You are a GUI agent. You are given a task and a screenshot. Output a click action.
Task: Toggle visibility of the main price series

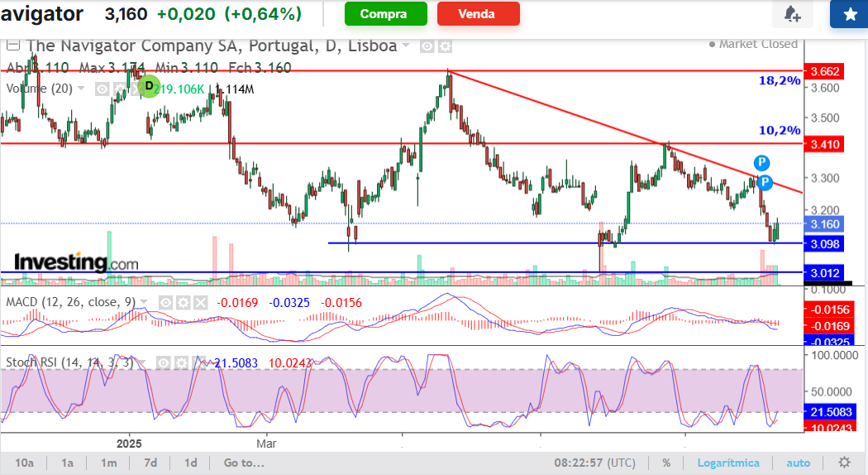(427, 46)
